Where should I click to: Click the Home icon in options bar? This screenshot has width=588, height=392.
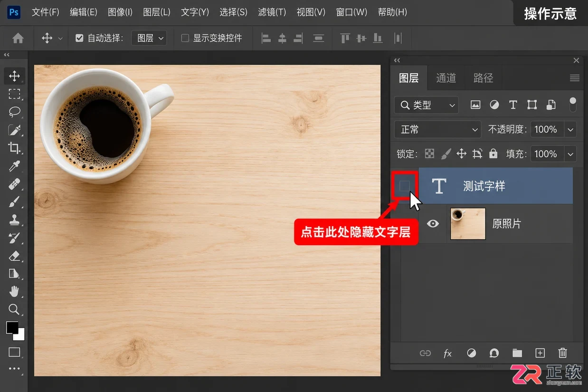18,38
